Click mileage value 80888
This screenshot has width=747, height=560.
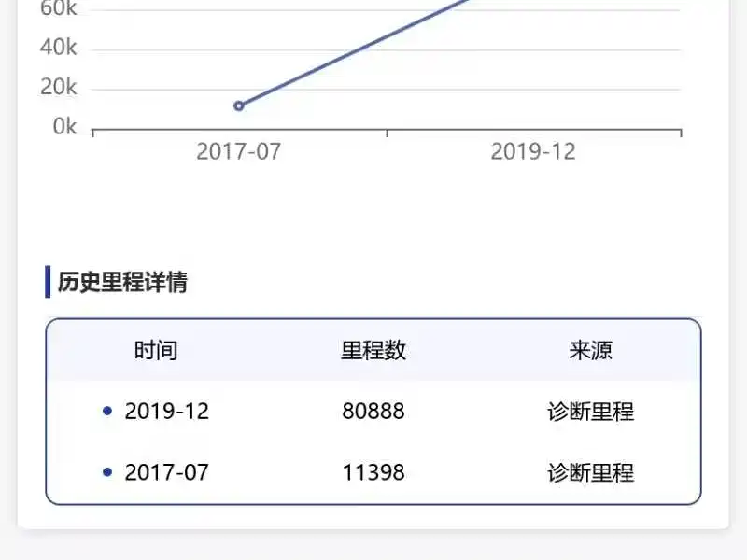(x=373, y=411)
